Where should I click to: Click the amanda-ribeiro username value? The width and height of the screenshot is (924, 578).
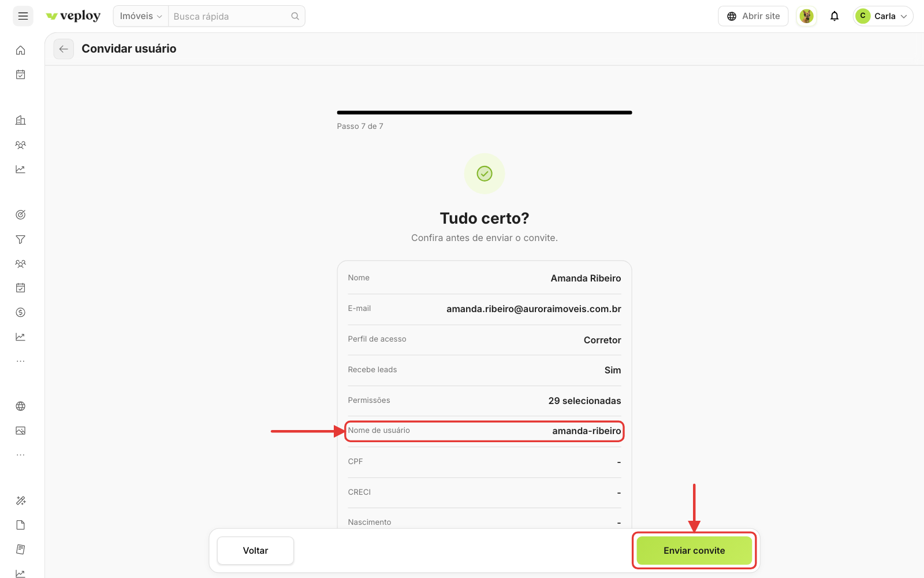(586, 431)
